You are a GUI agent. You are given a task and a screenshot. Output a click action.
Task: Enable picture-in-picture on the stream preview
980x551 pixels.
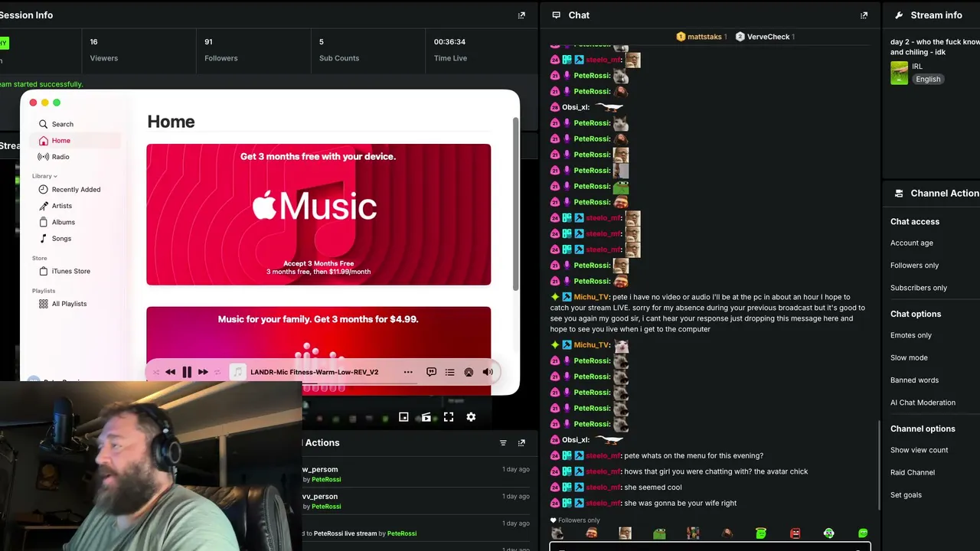click(x=403, y=417)
